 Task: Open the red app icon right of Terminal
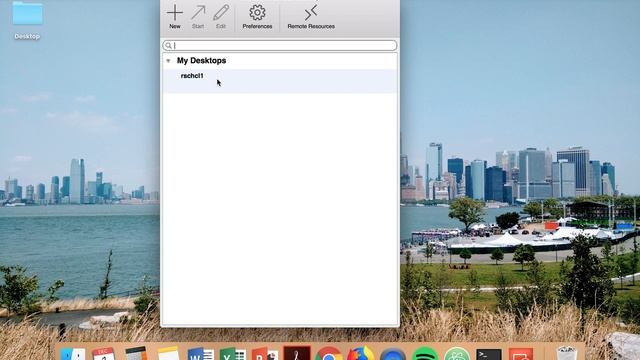pyautogui.click(x=521, y=354)
